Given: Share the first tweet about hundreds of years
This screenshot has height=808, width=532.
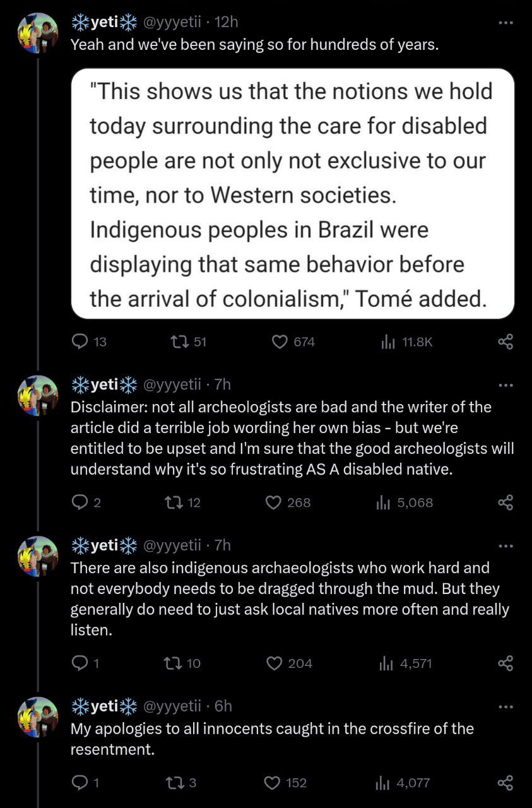Looking at the screenshot, I should (x=505, y=342).
